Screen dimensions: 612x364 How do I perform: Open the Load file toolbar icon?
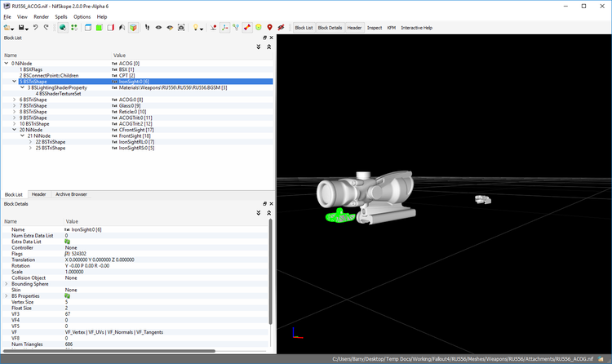pyautogui.click(x=7, y=28)
